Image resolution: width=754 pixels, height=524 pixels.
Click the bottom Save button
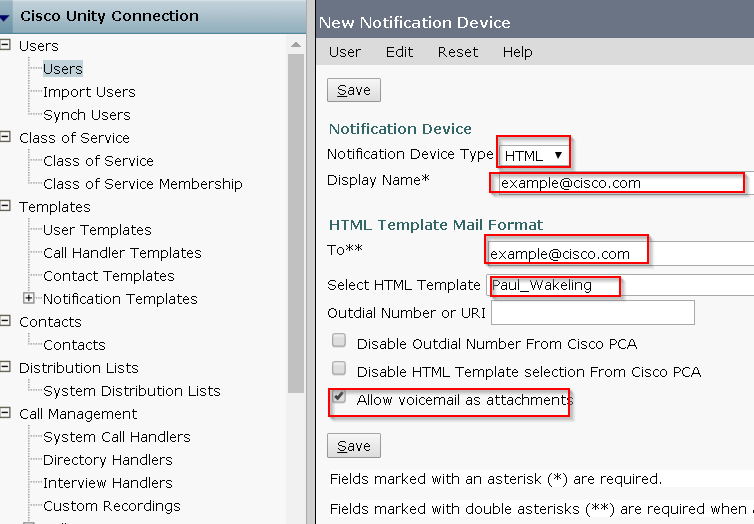[x=354, y=446]
